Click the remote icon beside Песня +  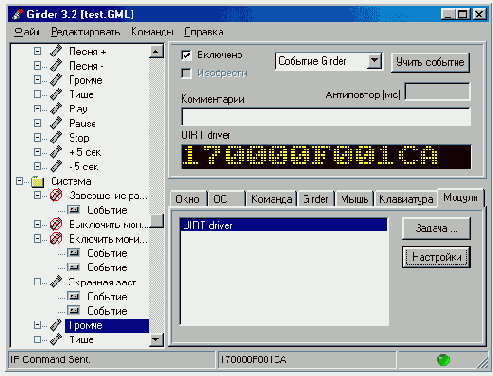56,51
